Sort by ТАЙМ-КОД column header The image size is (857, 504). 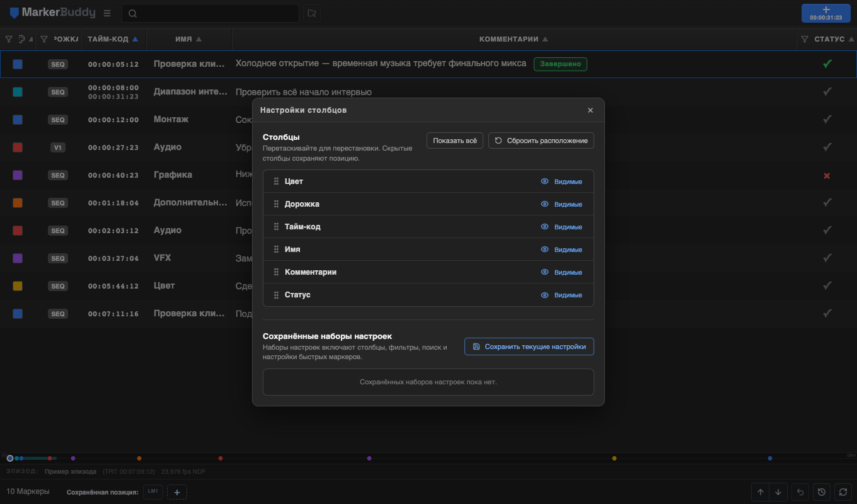click(113, 39)
